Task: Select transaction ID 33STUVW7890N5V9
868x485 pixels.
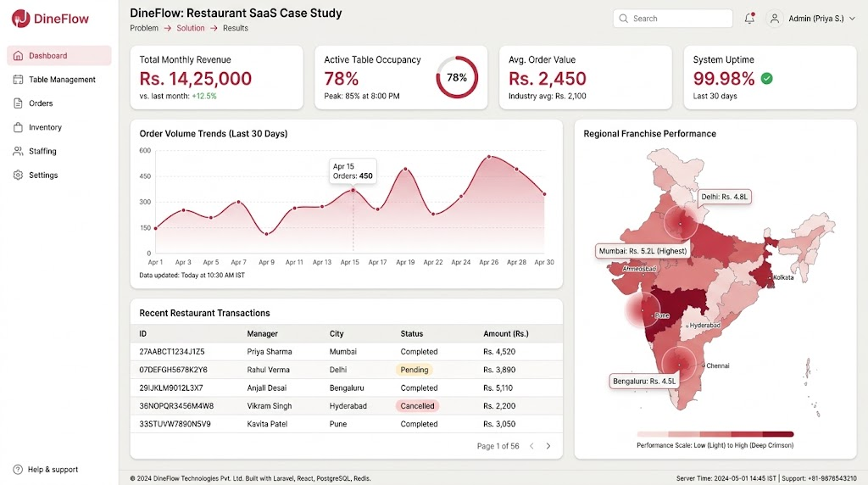Action: (175, 424)
